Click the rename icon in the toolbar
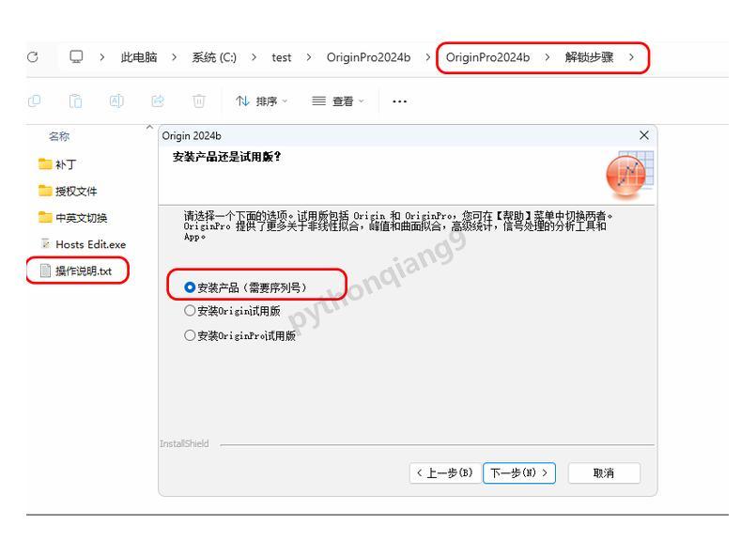The image size is (756, 557). pyautogui.click(x=116, y=101)
